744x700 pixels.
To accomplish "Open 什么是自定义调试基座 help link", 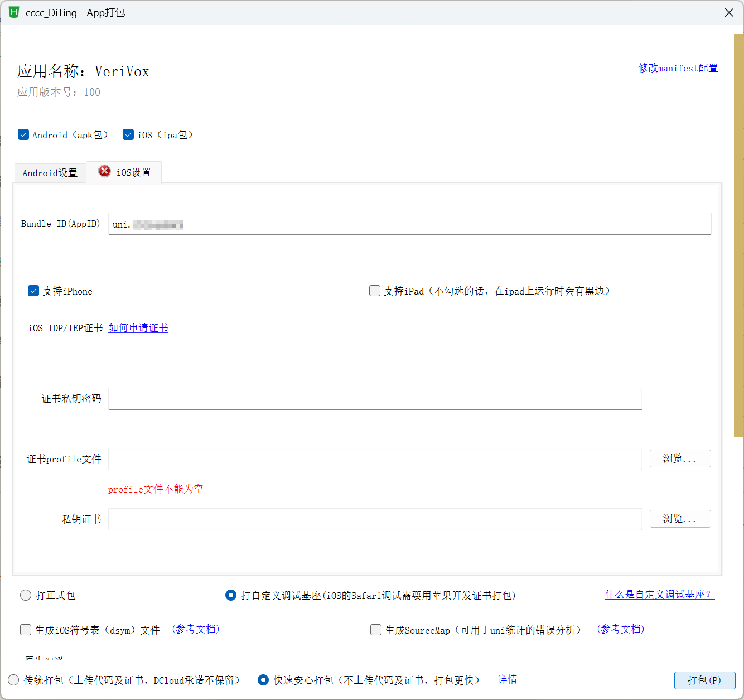I will click(660, 595).
